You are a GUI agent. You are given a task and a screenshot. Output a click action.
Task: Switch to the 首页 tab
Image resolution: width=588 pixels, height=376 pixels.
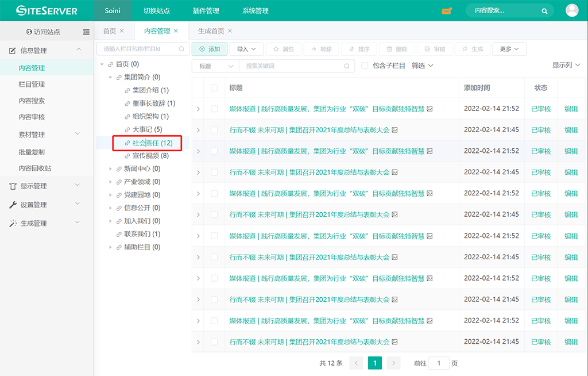pos(109,31)
